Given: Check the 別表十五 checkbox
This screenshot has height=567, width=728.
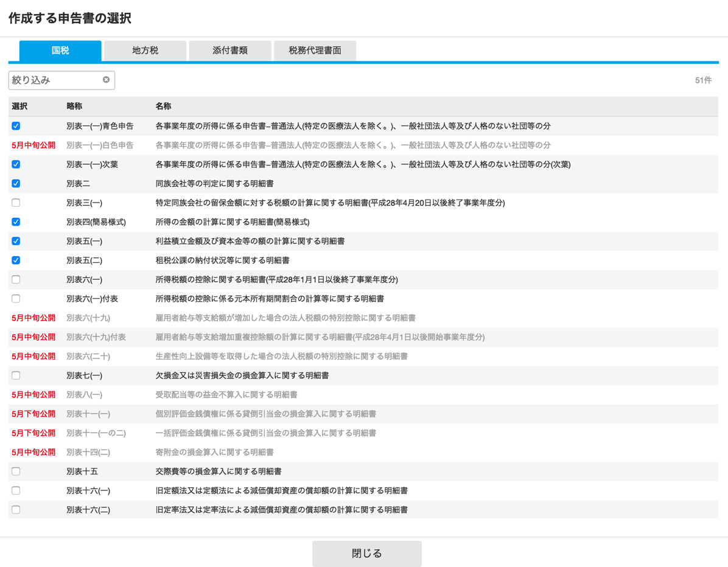Looking at the screenshot, I should point(16,471).
